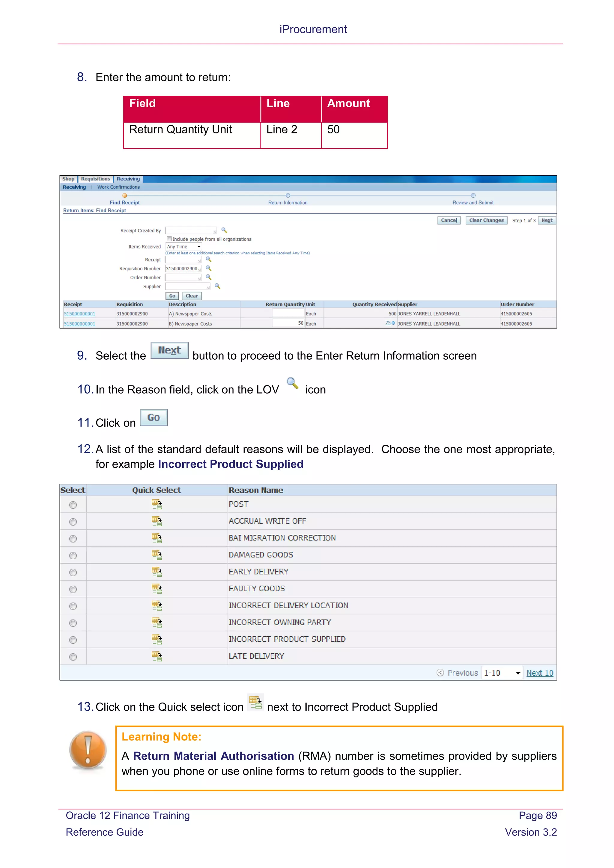Screen dimensions: 614x868
Task: Click the Next 10 link
Action: (540, 673)
